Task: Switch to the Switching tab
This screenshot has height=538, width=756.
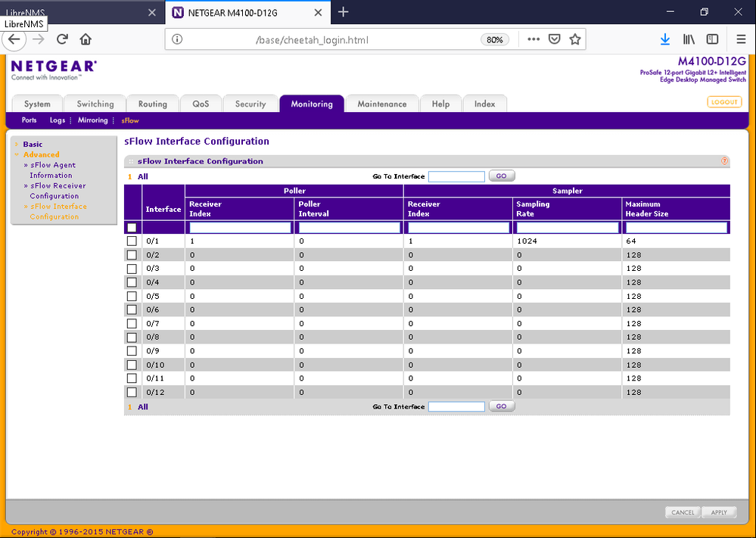Action: tap(95, 104)
